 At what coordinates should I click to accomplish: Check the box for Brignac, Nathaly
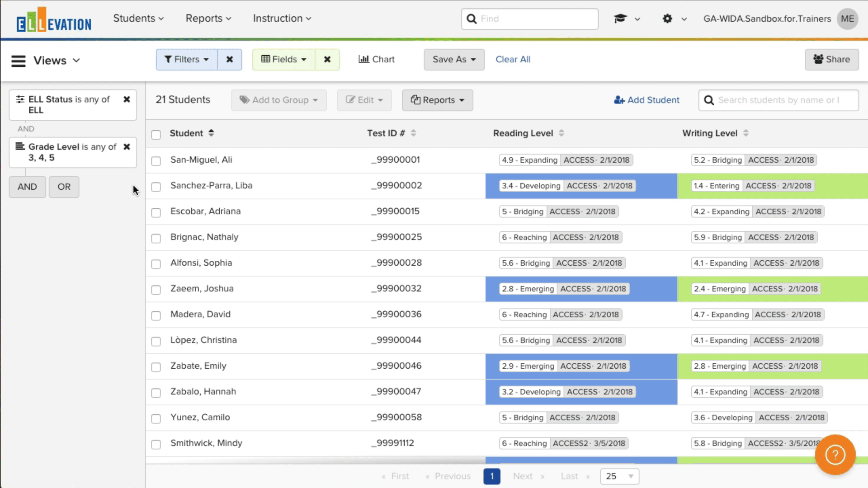coord(156,238)
